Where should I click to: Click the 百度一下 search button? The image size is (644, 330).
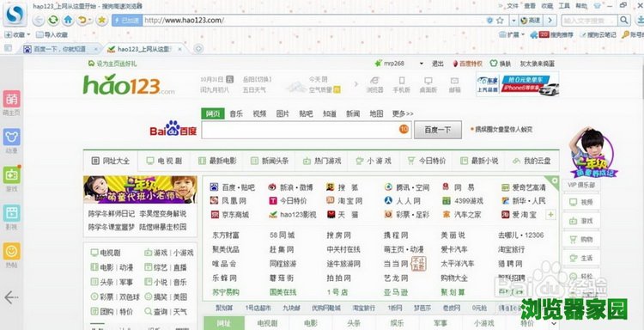point(437,130)
